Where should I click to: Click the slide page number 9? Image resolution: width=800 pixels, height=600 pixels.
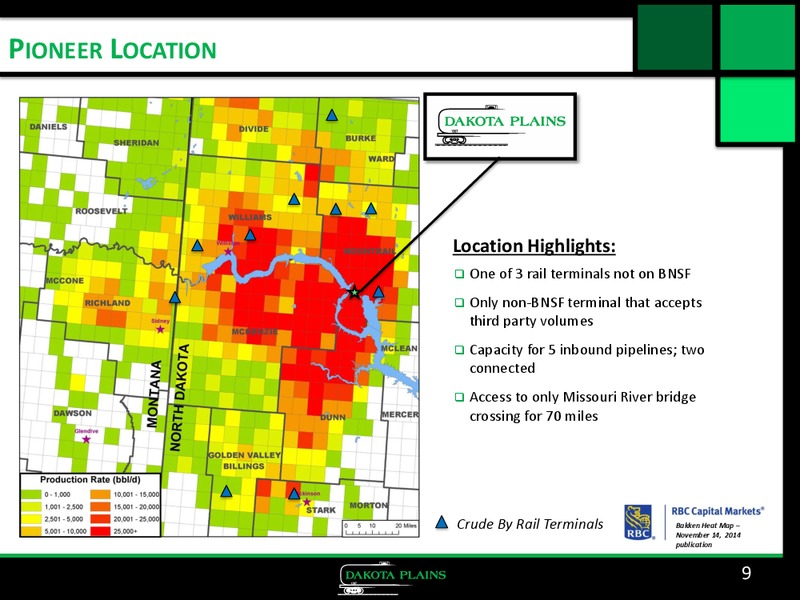(x=746, y=573)
